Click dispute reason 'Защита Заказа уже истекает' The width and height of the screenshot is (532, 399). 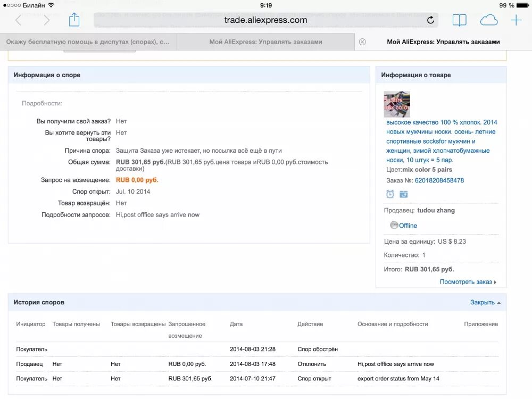199,151
